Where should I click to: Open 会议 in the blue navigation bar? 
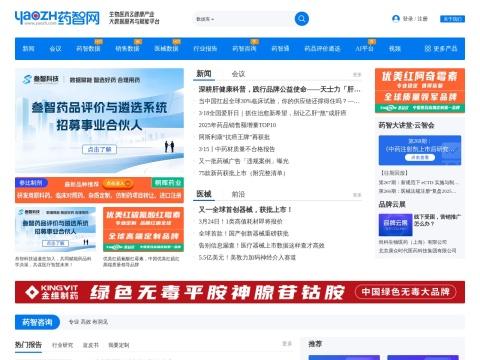click(55, 49)
